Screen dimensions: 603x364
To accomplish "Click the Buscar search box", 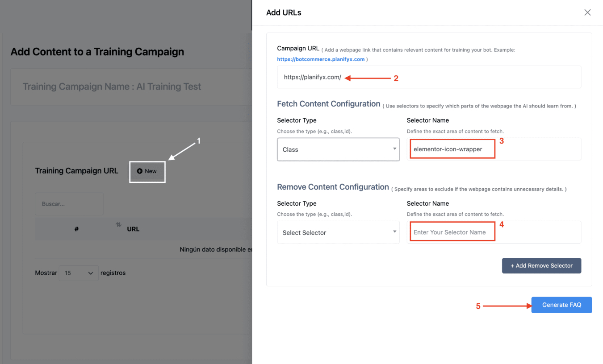I will tap(69, 204).
